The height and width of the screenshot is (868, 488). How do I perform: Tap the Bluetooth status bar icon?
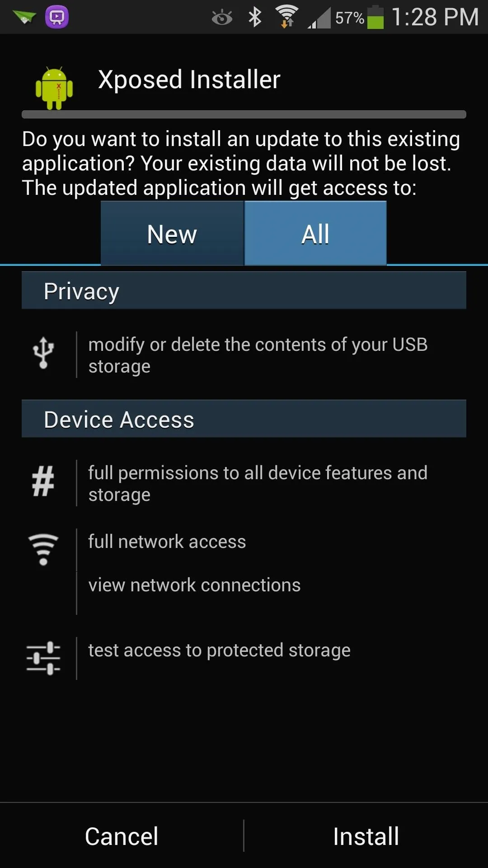[255, 17]
